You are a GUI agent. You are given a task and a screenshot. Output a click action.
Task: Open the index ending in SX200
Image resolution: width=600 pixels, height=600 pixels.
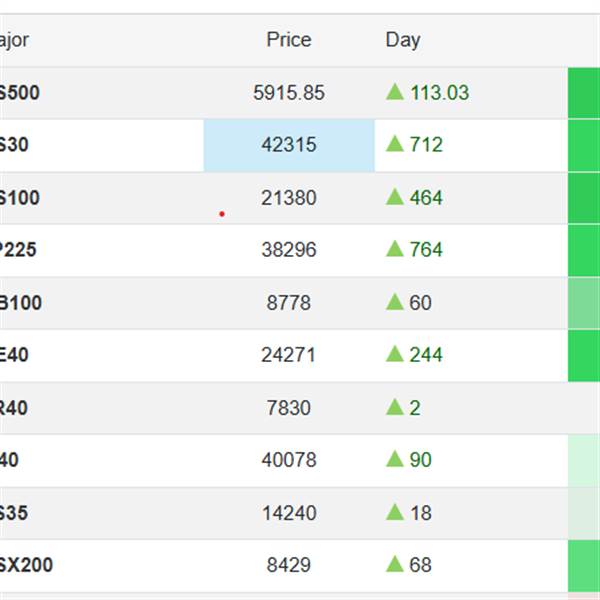(x=26, y=565)
